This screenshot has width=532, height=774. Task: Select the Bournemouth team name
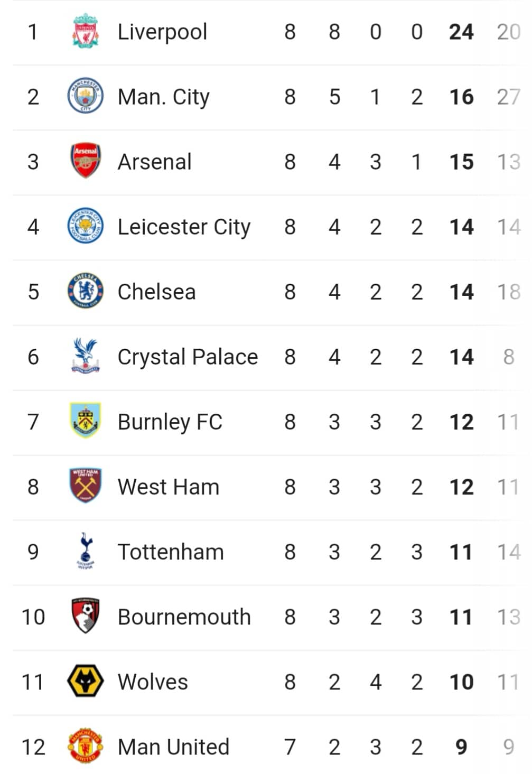click(x=184, y=617)
